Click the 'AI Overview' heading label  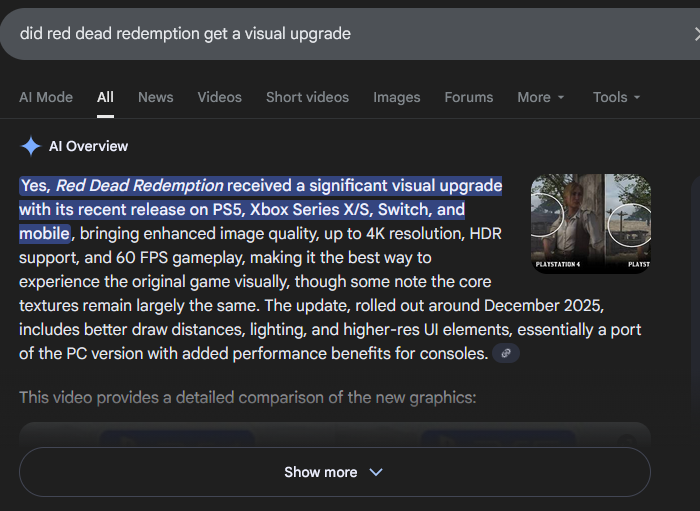tap(88, 146)
